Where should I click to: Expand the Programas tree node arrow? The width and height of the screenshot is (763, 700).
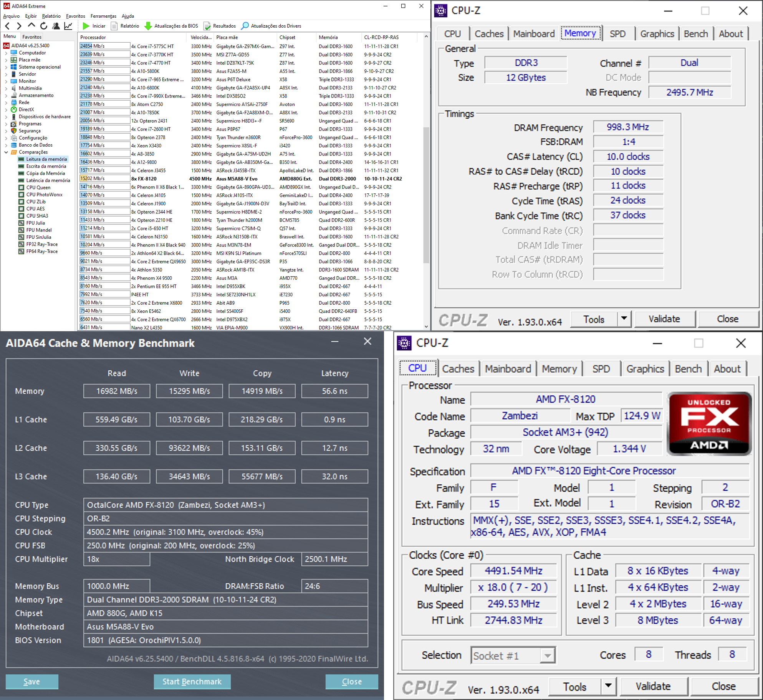6,124
